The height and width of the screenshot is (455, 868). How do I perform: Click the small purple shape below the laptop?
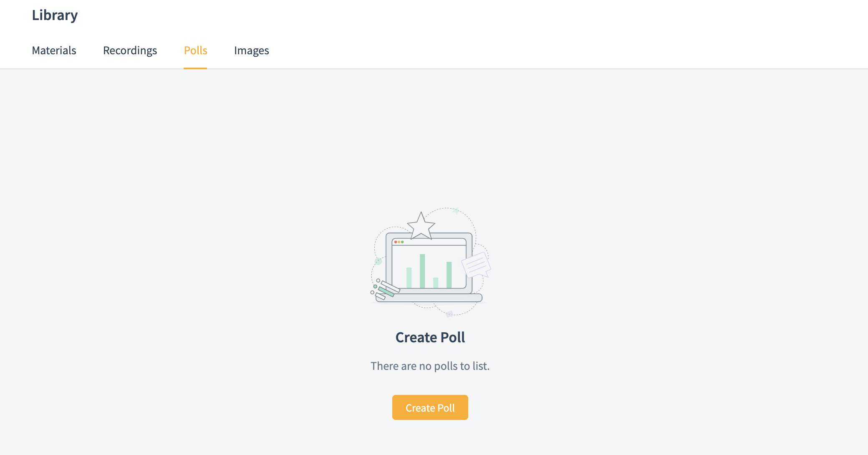point(449,314)
